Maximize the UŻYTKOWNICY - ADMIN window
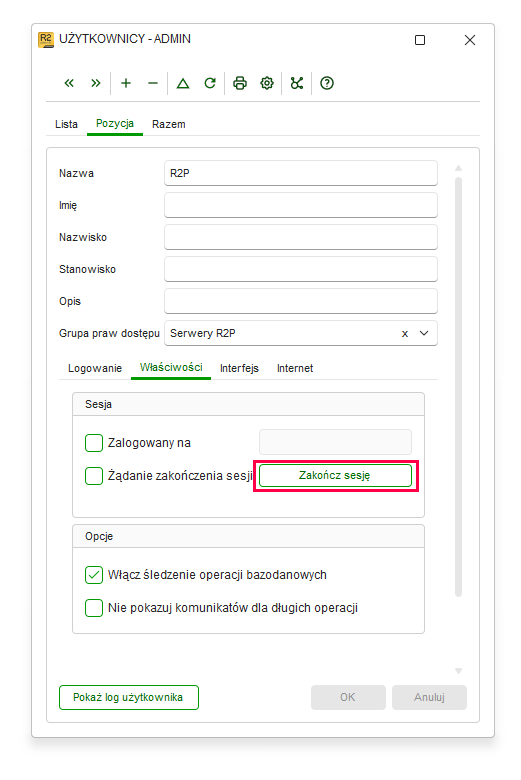Image resolution: width=521 pixels, height=780 pixels. coord(420,40)
